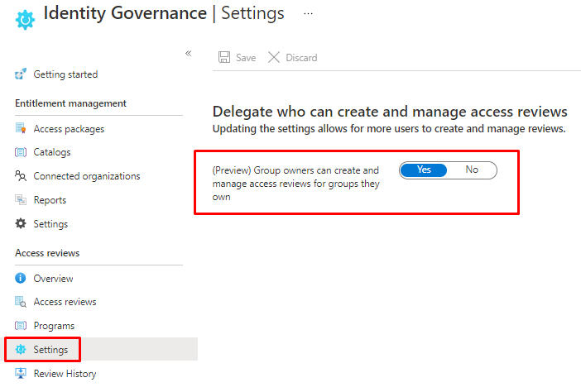Click the Discard button
Image resolution: width=581 pixels, height=392 pixels.
(293, 58)
